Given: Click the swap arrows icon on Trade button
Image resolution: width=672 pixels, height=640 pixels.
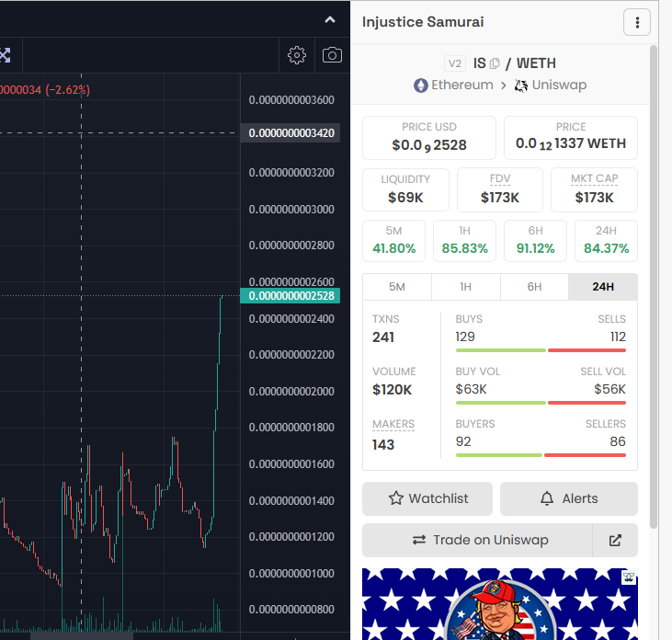Looking at the screenshot, I should [418, 540].
